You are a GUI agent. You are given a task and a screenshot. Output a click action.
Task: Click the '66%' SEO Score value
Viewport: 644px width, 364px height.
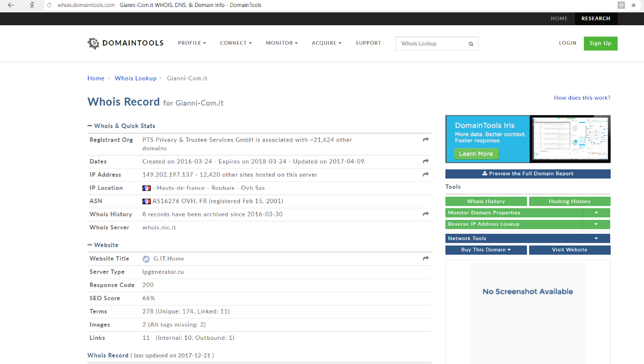[149, 298]
